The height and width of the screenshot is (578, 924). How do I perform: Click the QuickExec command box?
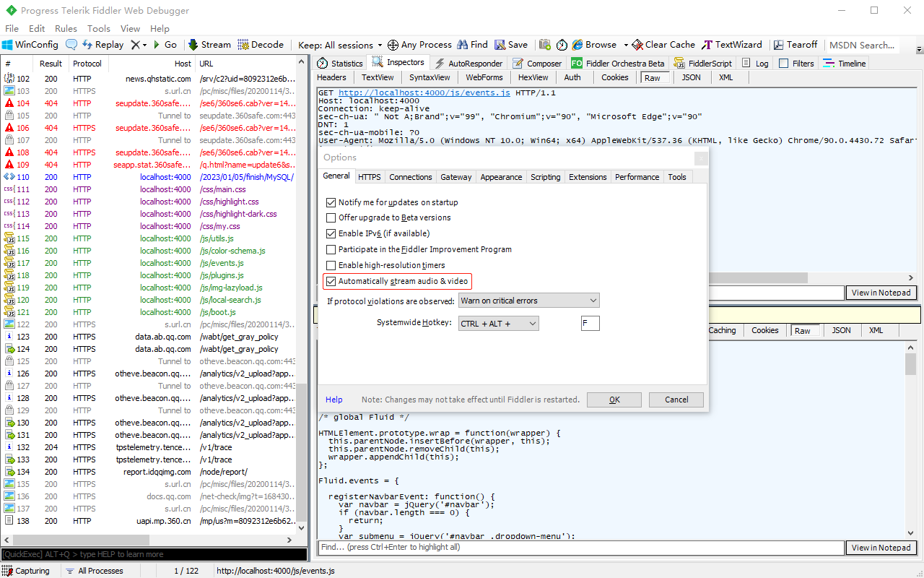(154, 554)
